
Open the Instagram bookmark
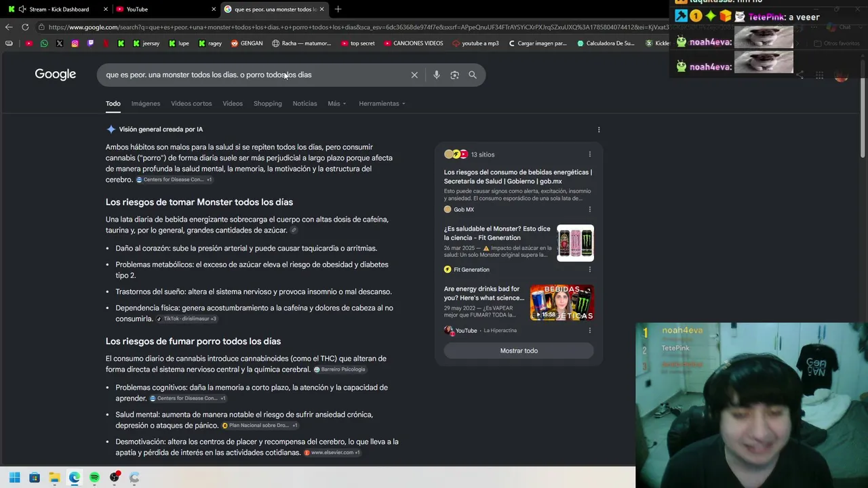pyautogui.click(x=75, y=43)
